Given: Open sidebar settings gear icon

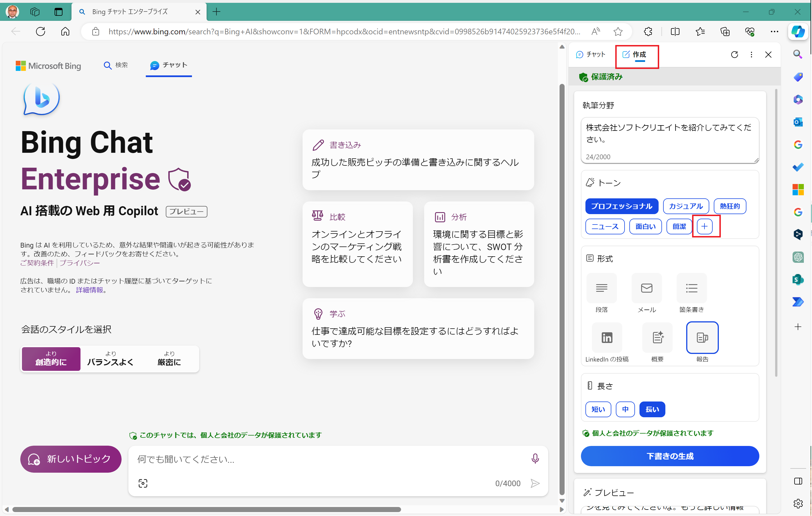Looking at the screenshot, I should click(798, 504).
